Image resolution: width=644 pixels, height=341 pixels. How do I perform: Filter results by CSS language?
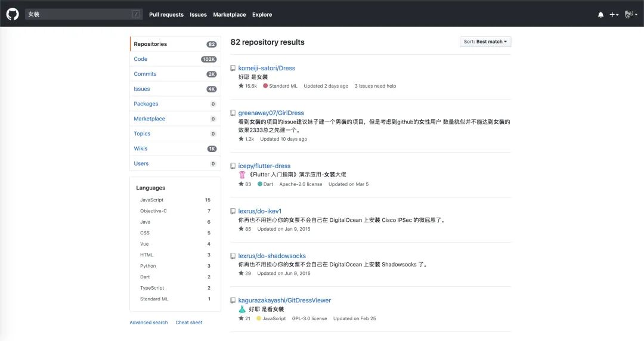tap(175, 233)
